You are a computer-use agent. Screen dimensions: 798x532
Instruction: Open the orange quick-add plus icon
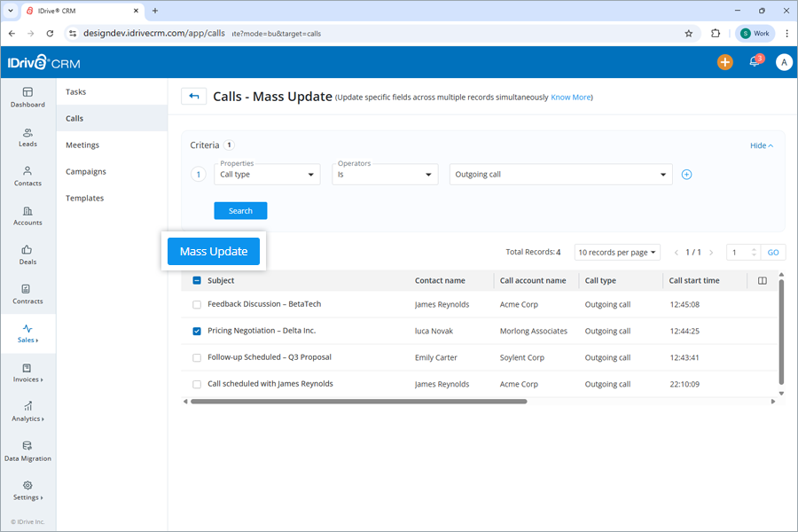click(x=724, y=63)
